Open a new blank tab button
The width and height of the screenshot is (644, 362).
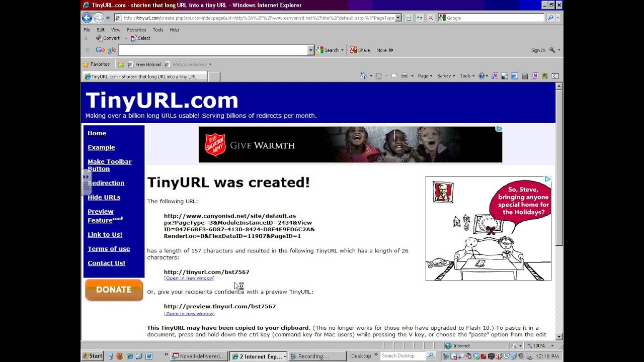(x=214, y=76)
